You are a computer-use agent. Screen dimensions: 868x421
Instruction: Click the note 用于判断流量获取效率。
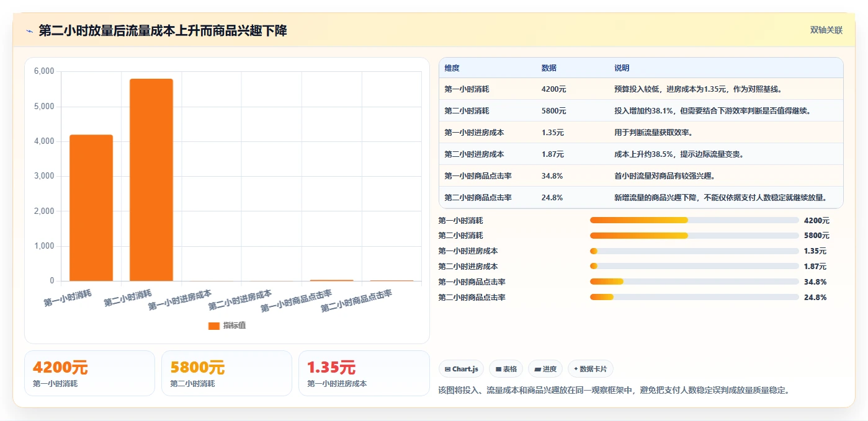(x=653, y=133)
